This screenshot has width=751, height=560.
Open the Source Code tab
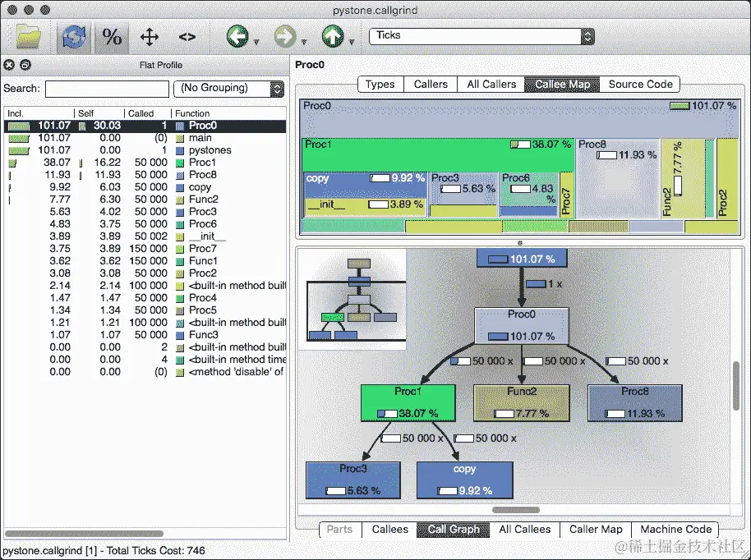640,85
